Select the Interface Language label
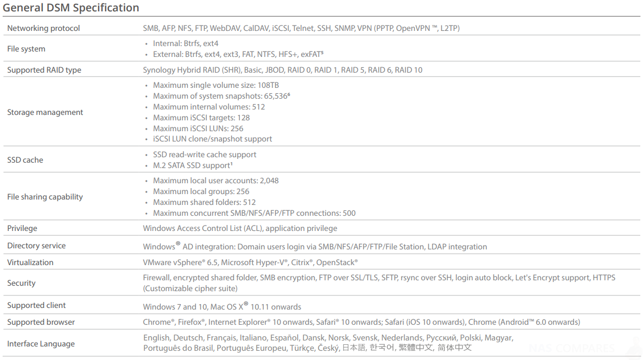The image size is (644, 360). click(41, 344)
